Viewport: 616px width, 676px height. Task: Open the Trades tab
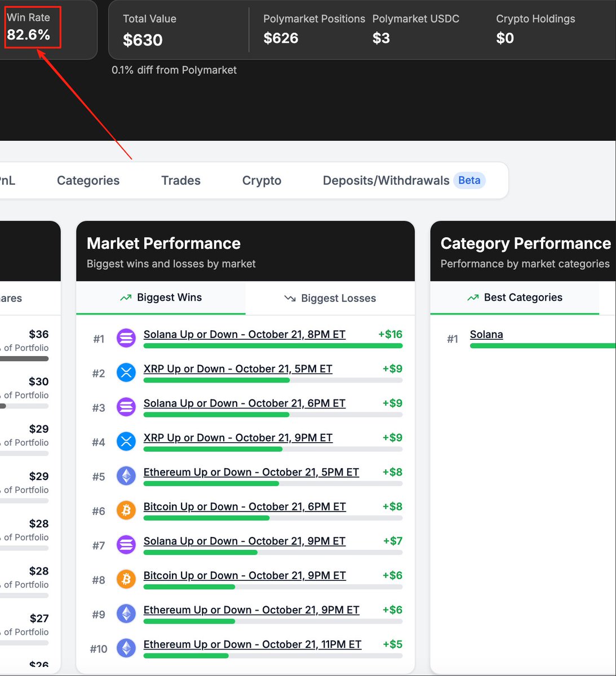(181, 180)
